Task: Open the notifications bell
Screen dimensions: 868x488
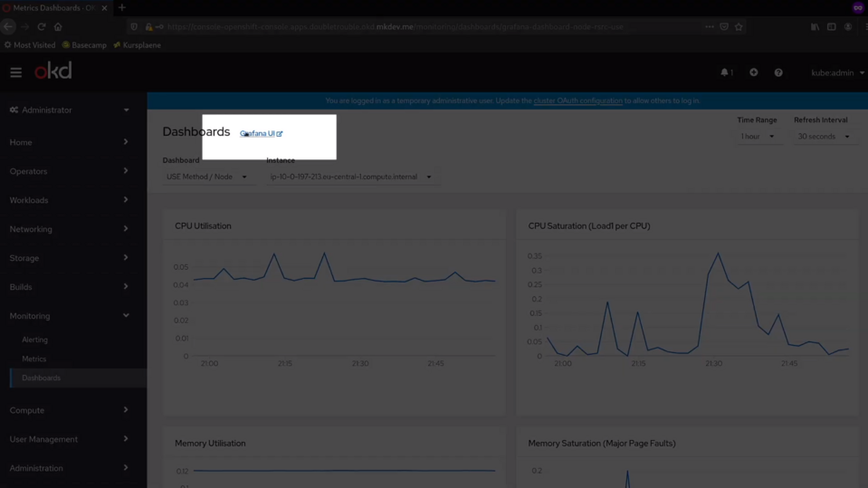Action: tap(727, 72)
